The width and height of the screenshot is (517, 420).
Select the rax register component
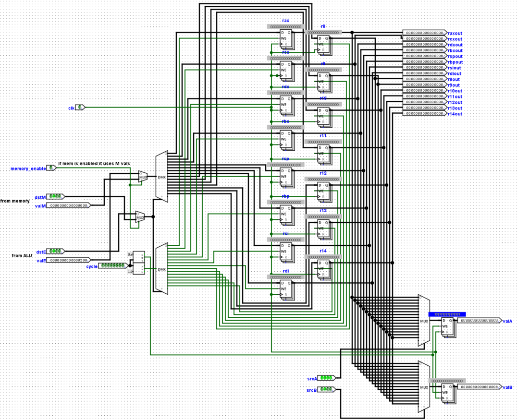click(286, 39)
